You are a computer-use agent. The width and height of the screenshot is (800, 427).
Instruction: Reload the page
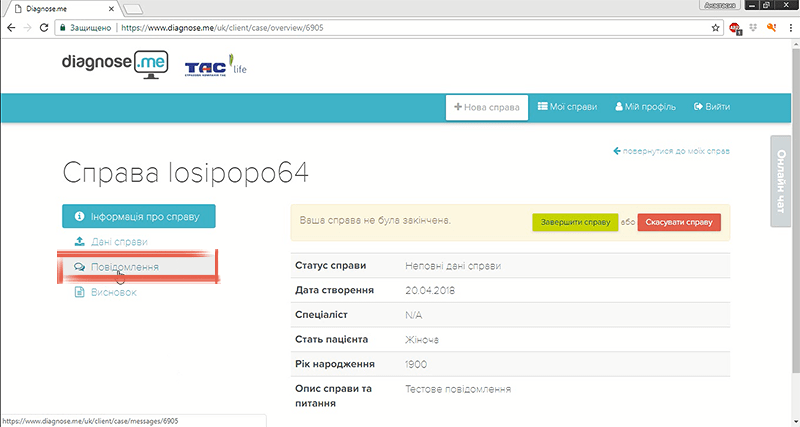pos(44,27)
